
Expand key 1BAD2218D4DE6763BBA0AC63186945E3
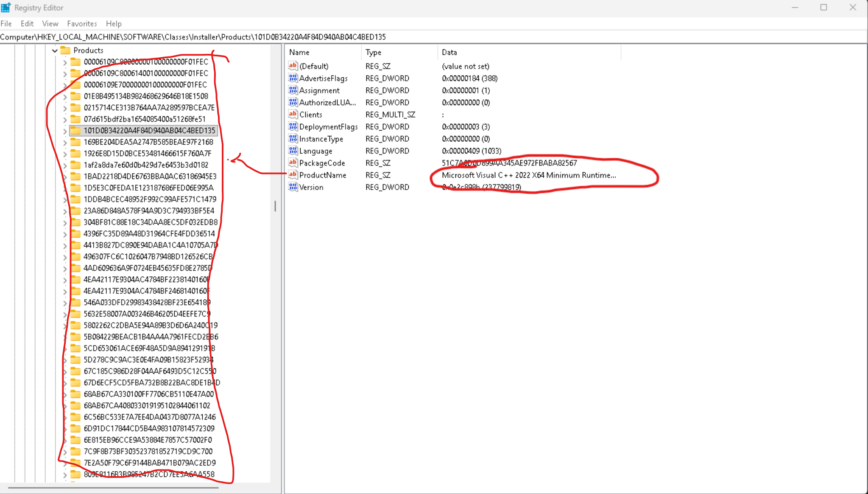pyautogui.click(x=64, y=176)
